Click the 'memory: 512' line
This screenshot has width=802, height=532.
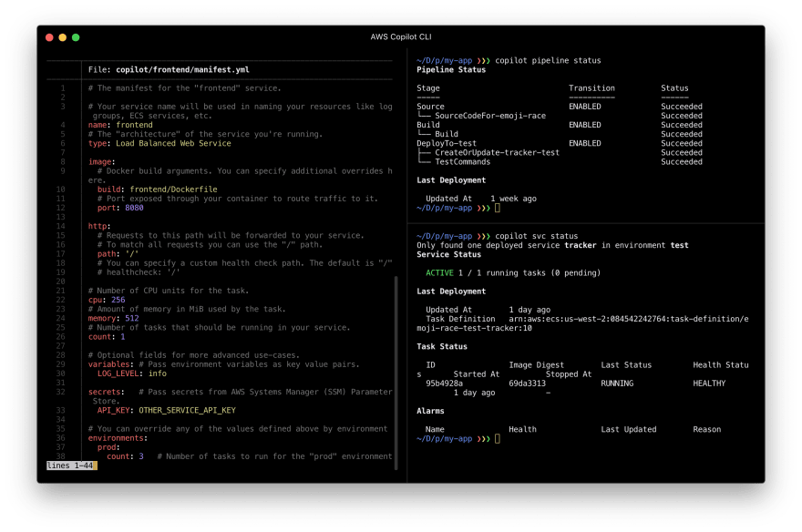[x=113, y=318]
